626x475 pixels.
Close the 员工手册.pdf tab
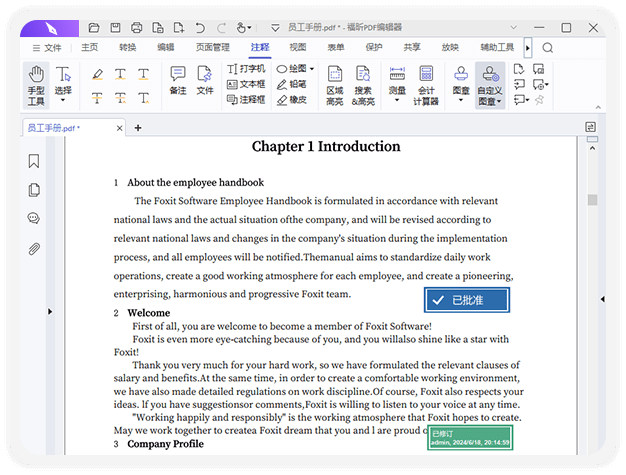[x=119, y=128]
